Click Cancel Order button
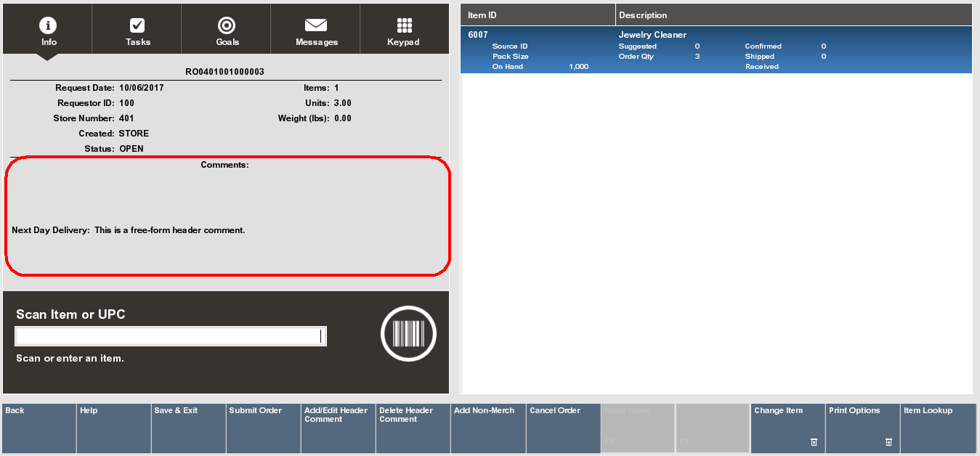The height and width of the screenshot is (456, 980). pos(563,428)
